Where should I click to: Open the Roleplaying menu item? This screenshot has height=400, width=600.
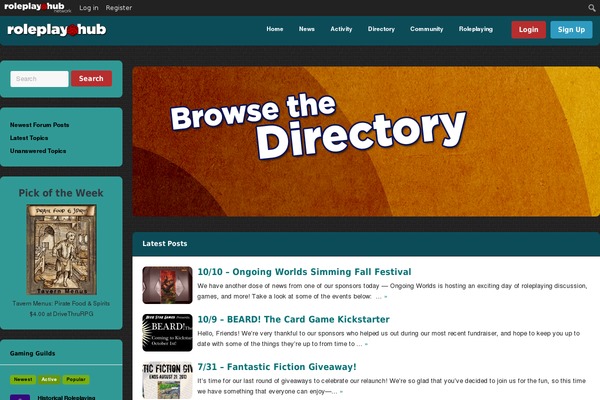pos(476,29)
